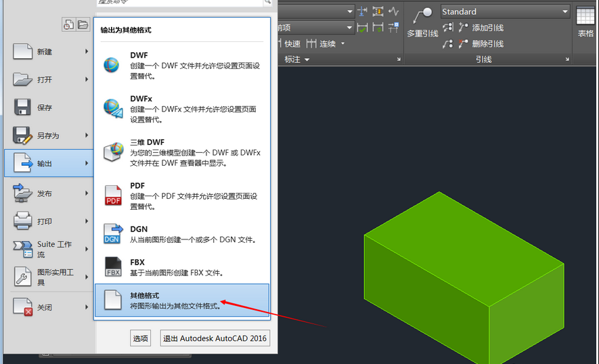Screen dimensions: 599x364
Task: Click the 多重引线 multileader tool
Action: pyautogui.click(x=422, y=22)
